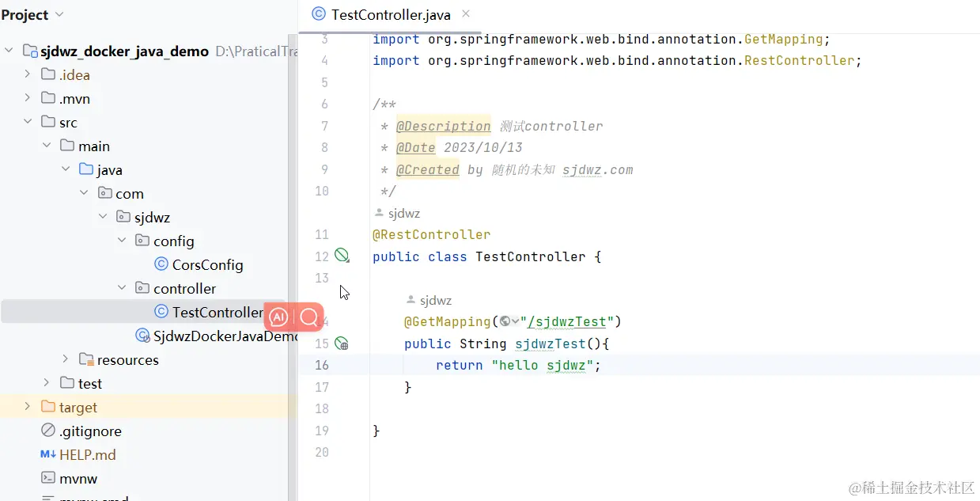Click the mvnw script file icon
The width and height of the screenshot is (980, 501).
(48, 478)
